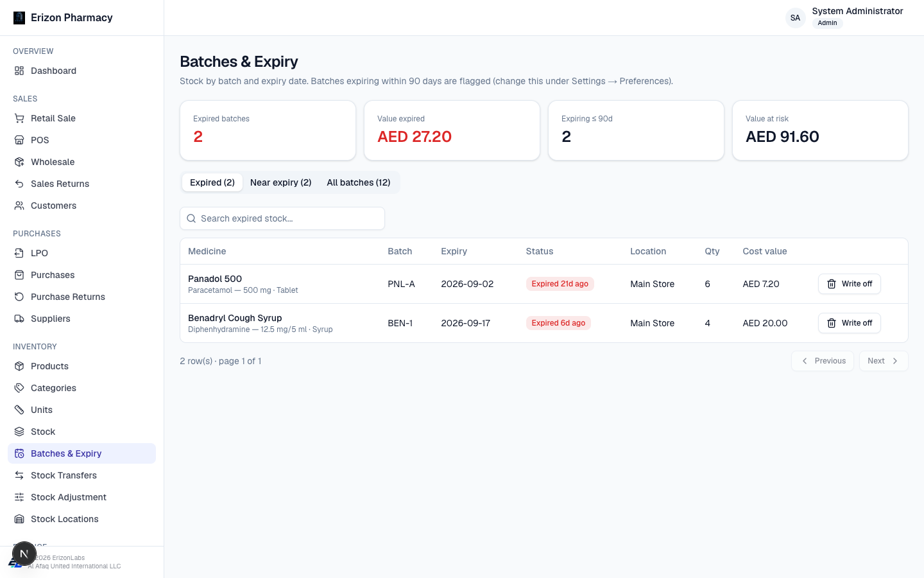The height and width of the screenshot is (578, 924).
Task: Click the Wholesale box icon
Action: point(19,162)
